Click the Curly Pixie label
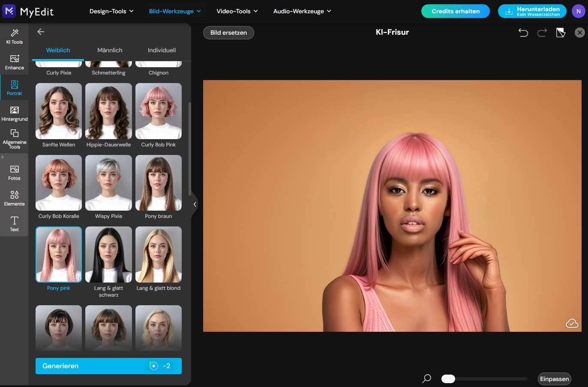This screenshot has height=387, width=588. tap(59, 73)
